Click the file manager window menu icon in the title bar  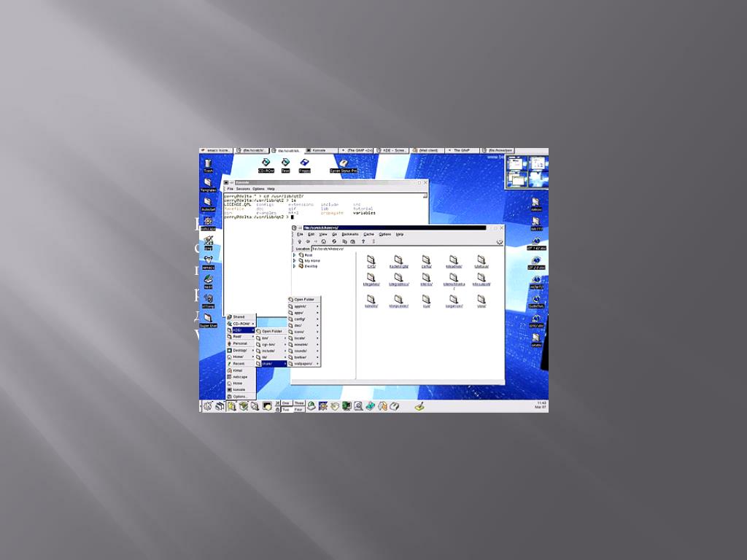tap(295, 227)
